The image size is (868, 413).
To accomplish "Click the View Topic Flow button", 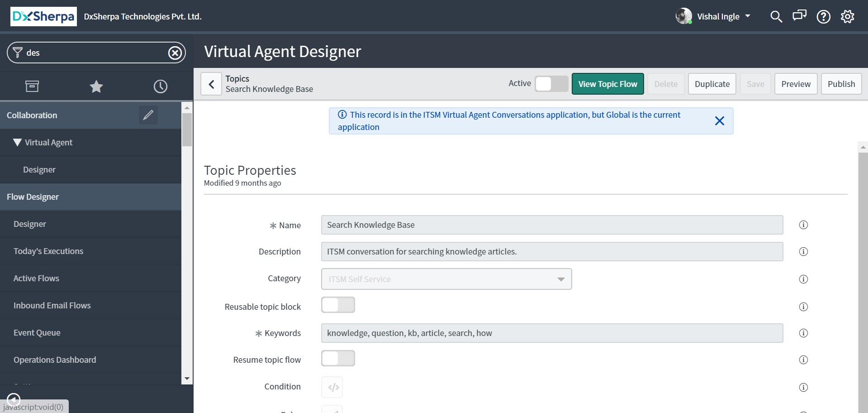I will click(607, 84).
